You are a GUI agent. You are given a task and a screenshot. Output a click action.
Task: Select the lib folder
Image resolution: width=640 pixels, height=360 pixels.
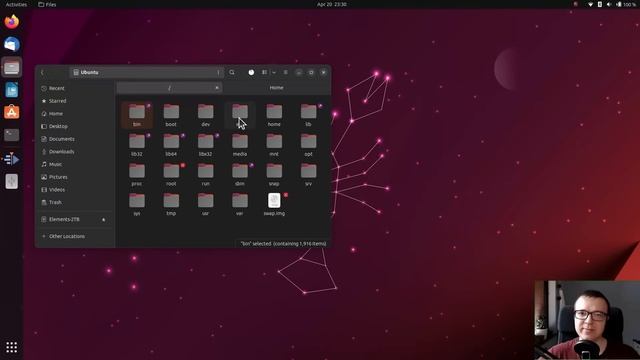(308, 115)
